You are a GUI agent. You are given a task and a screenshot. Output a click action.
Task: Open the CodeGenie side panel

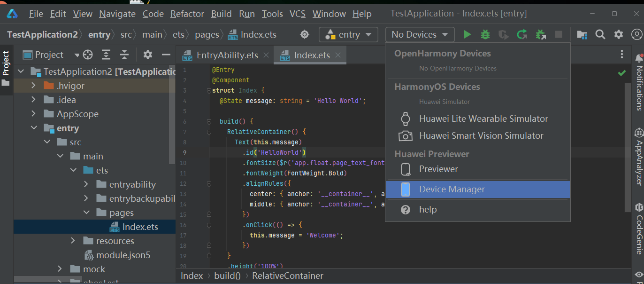639,229
